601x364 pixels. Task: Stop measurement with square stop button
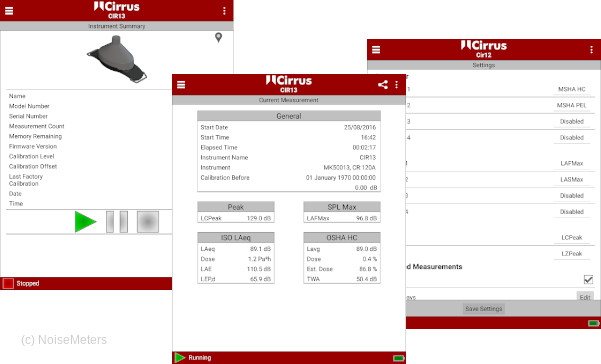[148, 222]
